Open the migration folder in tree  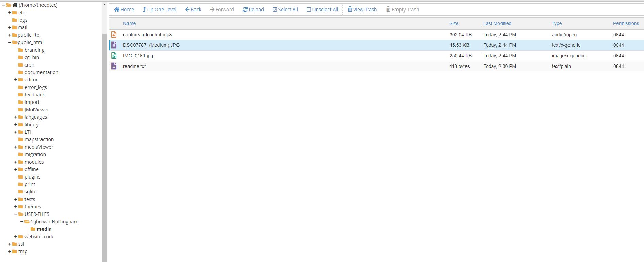pos(35,154)
